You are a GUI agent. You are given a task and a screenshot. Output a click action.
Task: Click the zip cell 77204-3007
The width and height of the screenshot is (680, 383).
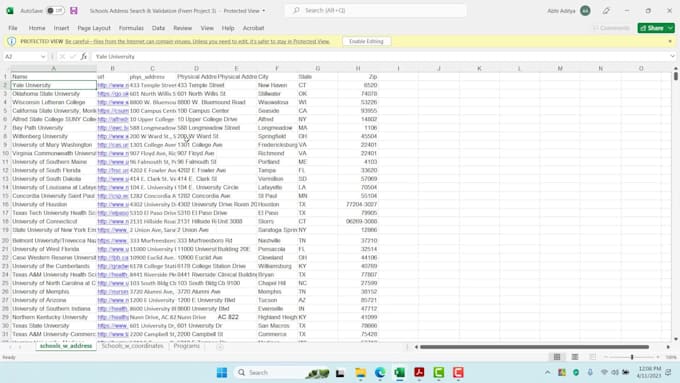coord(358,204)
